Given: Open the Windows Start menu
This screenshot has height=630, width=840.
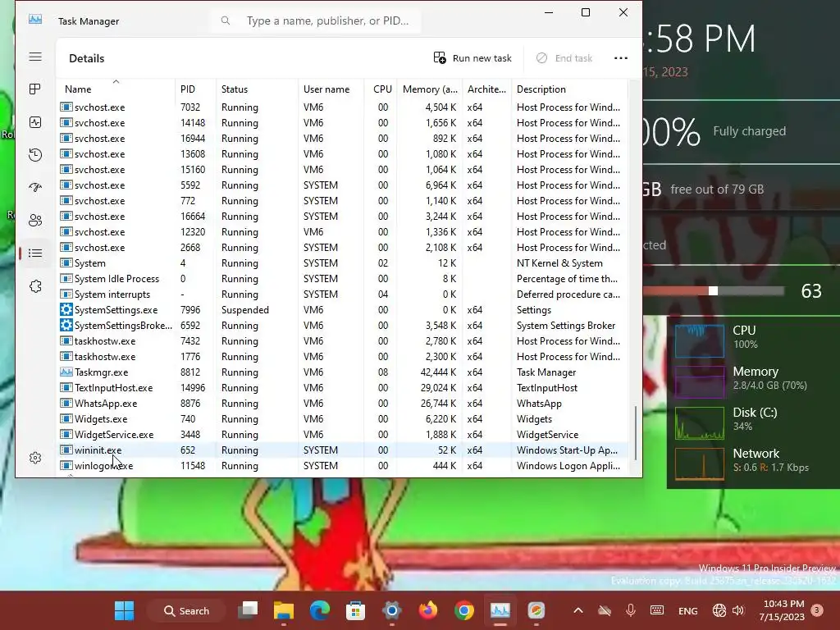Looking at the screenshot, I should click(x=125, y=610).
